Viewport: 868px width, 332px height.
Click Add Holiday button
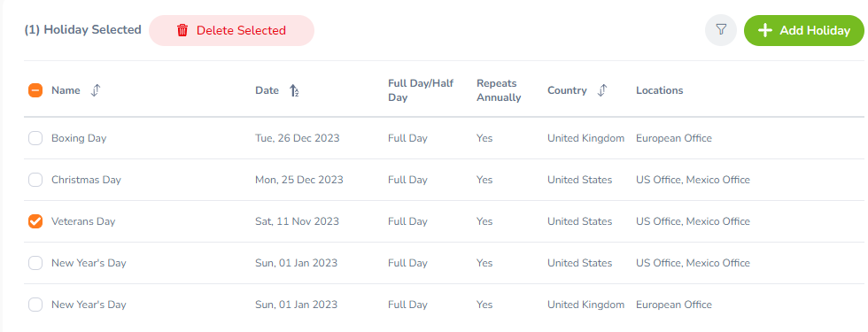click(804, 30)
